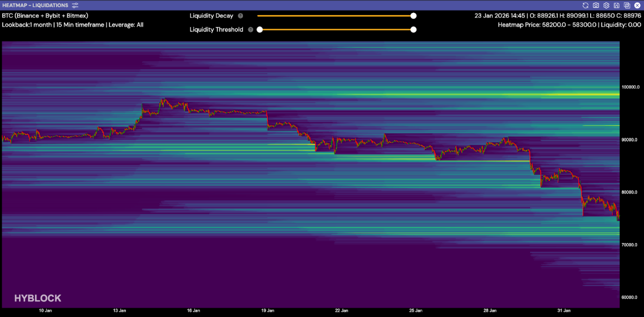644x317 pixels.
Task: Click the 28 Jan date axis label
Action: coord(490,310)
